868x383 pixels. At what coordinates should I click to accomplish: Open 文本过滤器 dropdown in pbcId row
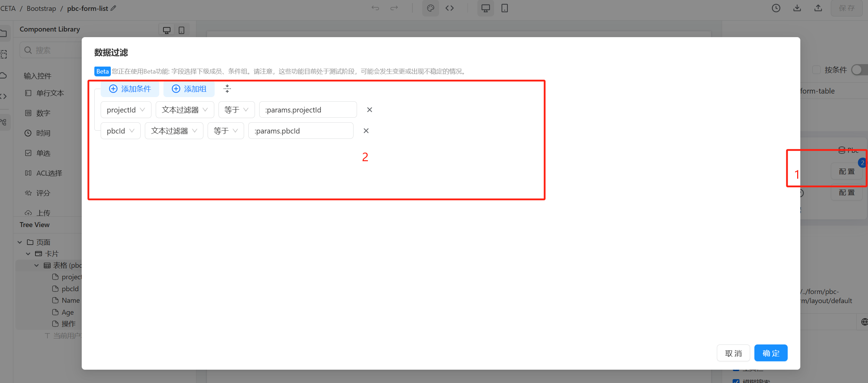click(x=174, y=131)
